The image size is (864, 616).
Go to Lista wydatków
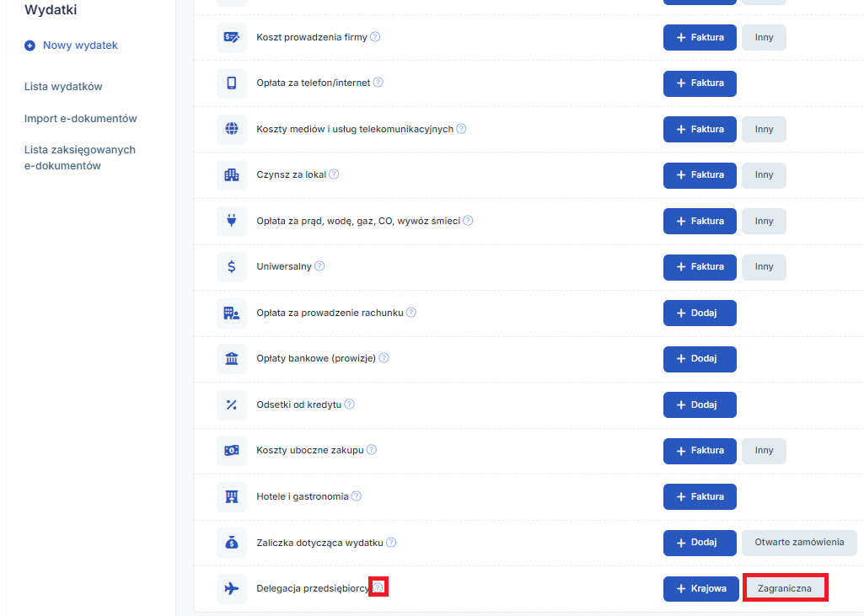[63, 87]
